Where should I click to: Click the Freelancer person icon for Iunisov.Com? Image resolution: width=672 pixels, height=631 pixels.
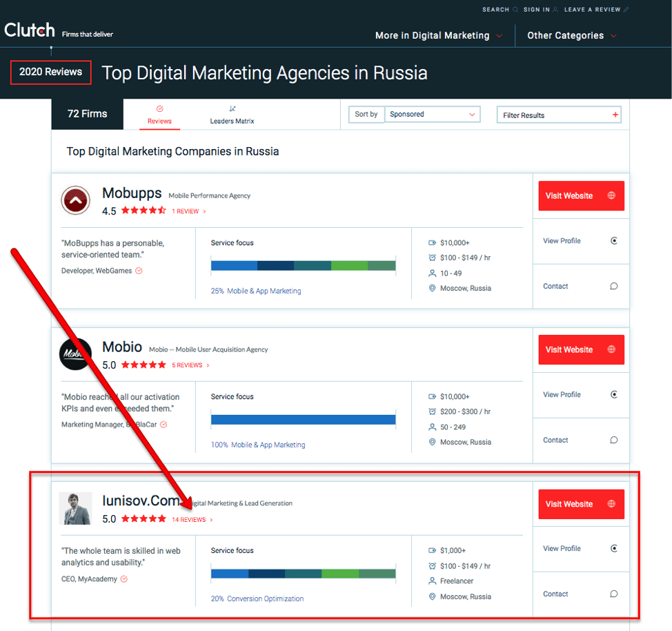(x=433, y=581)
